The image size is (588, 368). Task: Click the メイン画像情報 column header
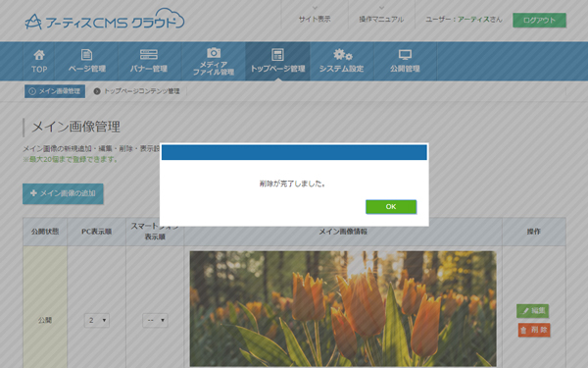pyautogui.click(x=343, y=232)
